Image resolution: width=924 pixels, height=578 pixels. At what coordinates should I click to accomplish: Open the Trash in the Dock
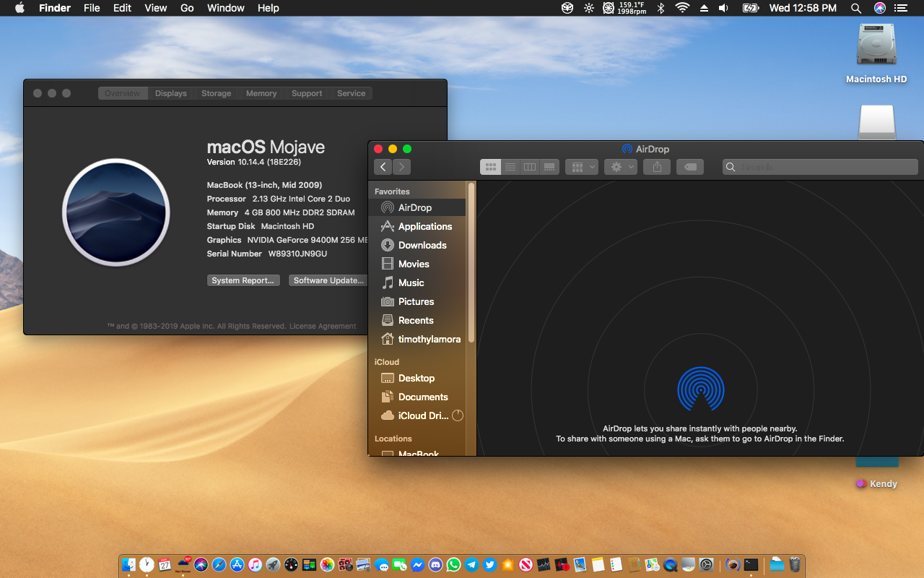(x=795, y=565)
